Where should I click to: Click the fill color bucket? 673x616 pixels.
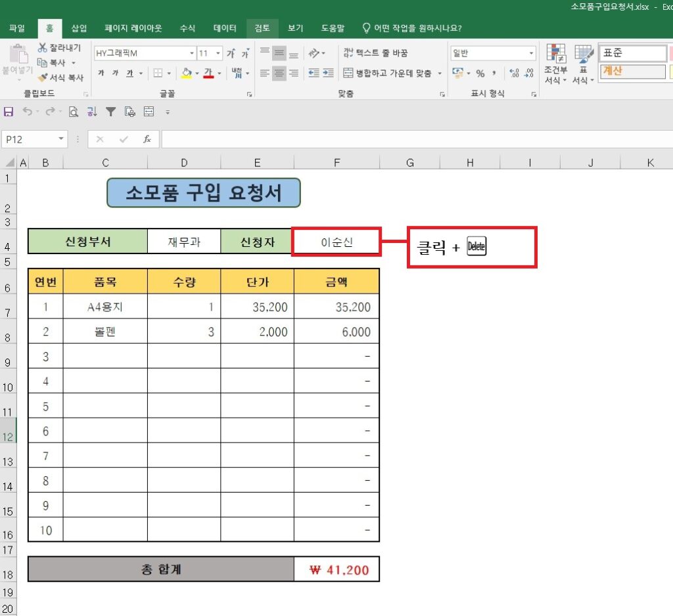[187, 73]
